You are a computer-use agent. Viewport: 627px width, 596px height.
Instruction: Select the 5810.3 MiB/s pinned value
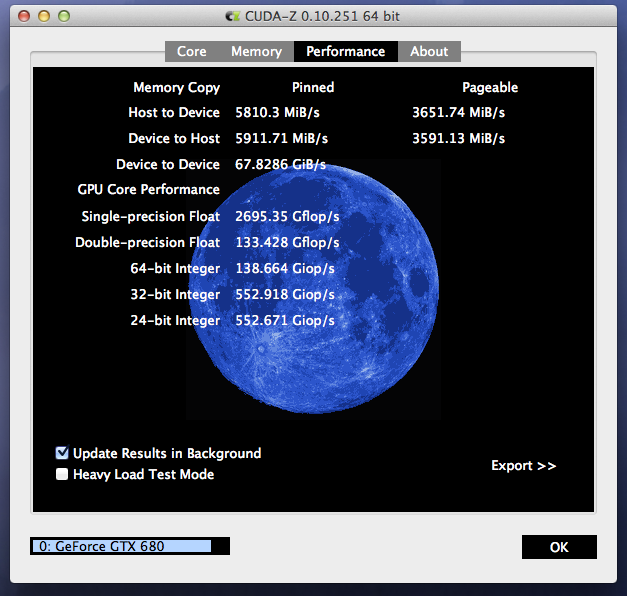pyautogui.click(x=277, y=112)
